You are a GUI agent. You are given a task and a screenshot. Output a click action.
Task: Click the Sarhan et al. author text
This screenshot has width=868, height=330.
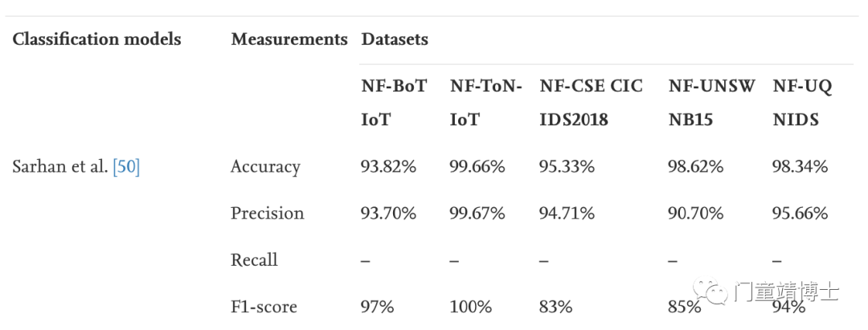pos(60,167)
